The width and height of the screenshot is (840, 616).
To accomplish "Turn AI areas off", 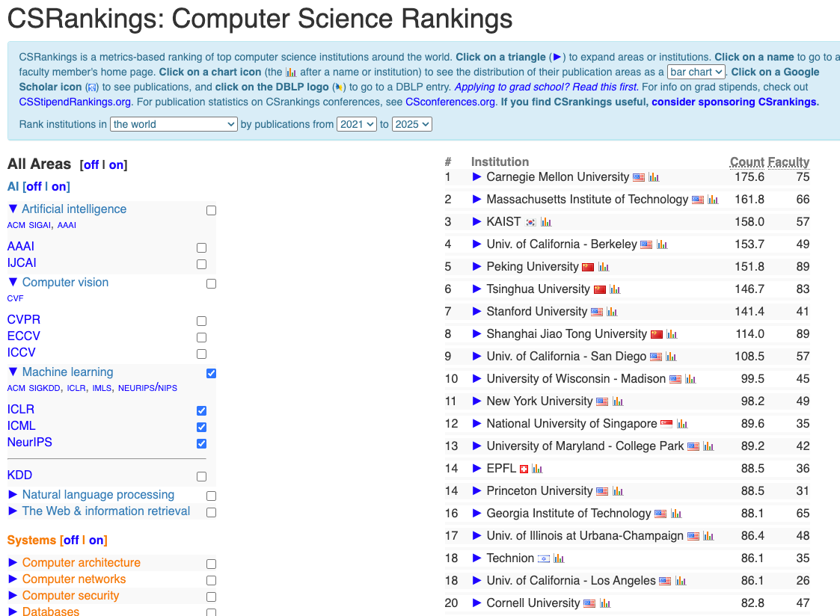I will click(x=34, y=186).
